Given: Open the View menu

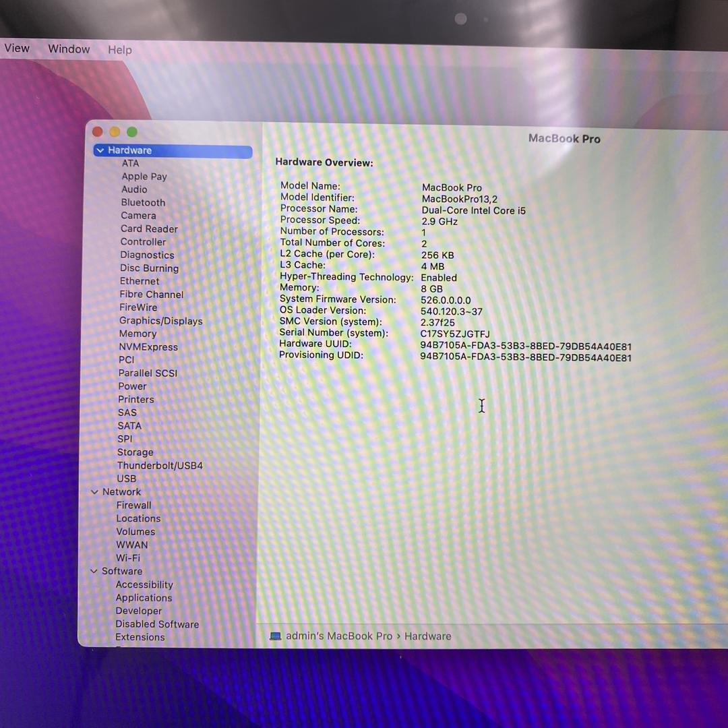Looking at the screenshot, I should (x=17, y=48).
